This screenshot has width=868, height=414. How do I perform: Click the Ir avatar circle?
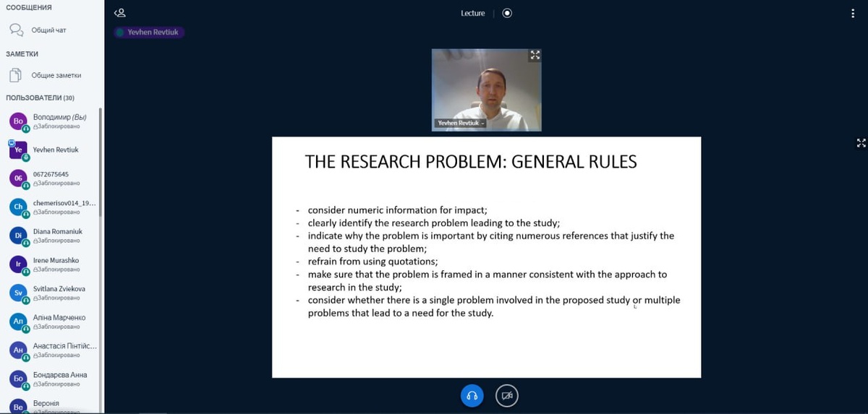[18, 264]
